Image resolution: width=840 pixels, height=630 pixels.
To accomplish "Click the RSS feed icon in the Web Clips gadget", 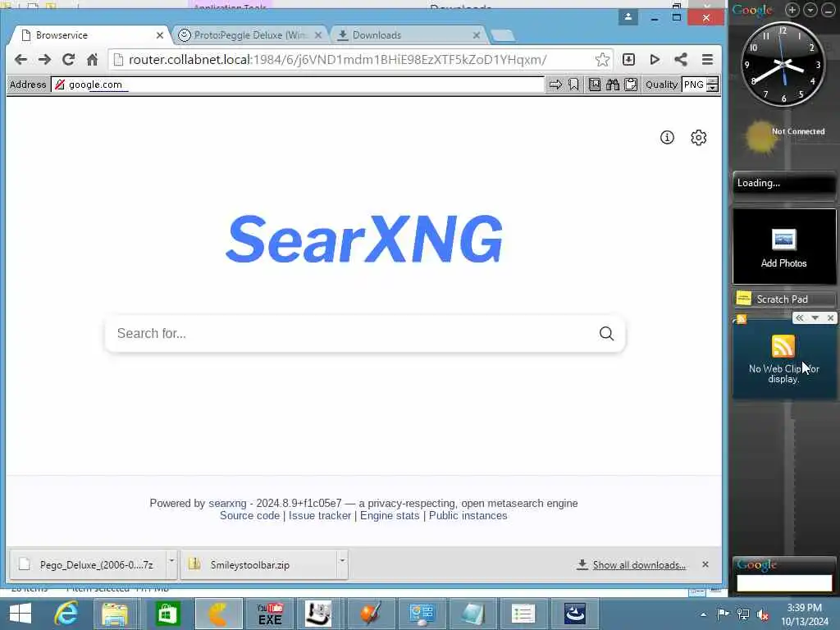I will coord(783,346).
